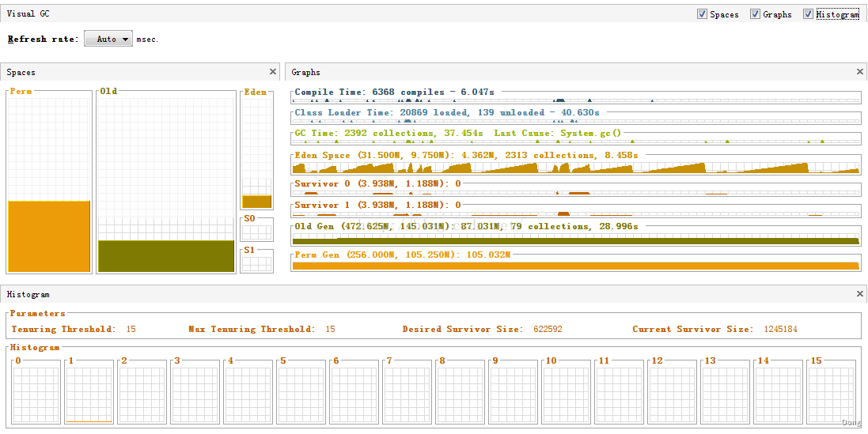Click histogram age bucket 10
This screenshot has width=868, height=434.
(566, 392)
